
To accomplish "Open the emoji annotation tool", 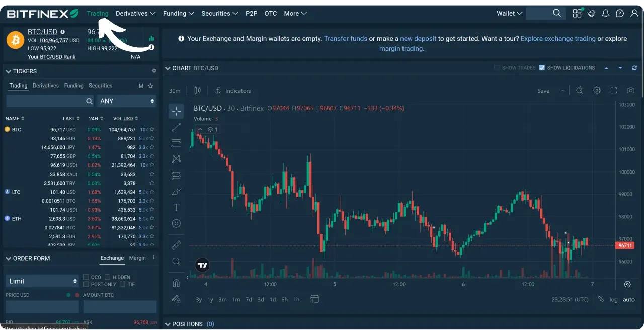I will click(x=176, y=223).
